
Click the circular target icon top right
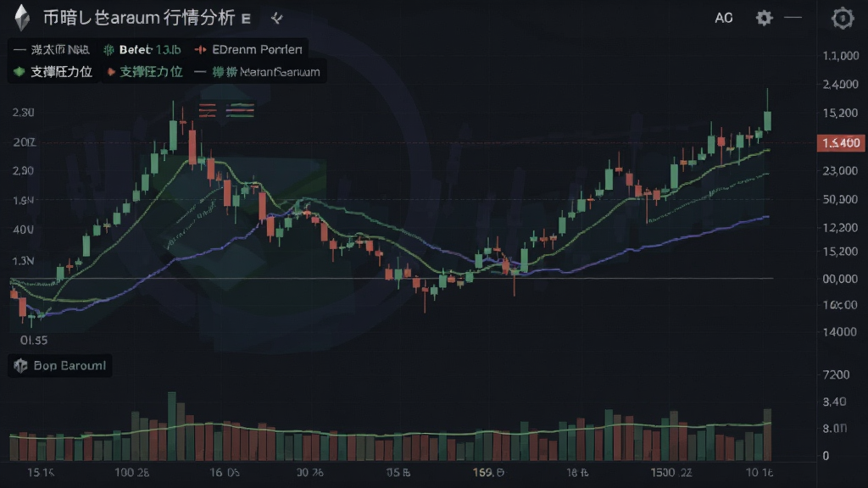[842, 19]
